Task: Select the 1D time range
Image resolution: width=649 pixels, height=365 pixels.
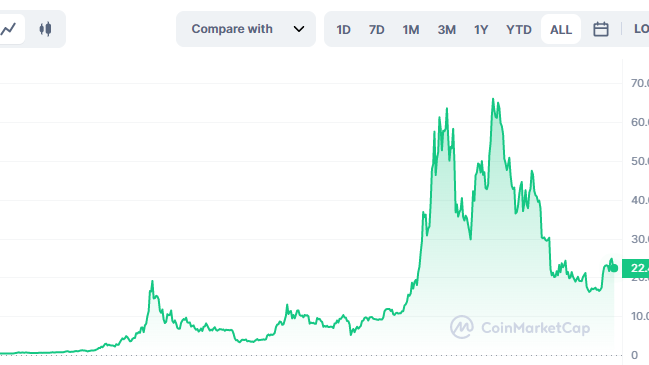Action: coord(343,30)
